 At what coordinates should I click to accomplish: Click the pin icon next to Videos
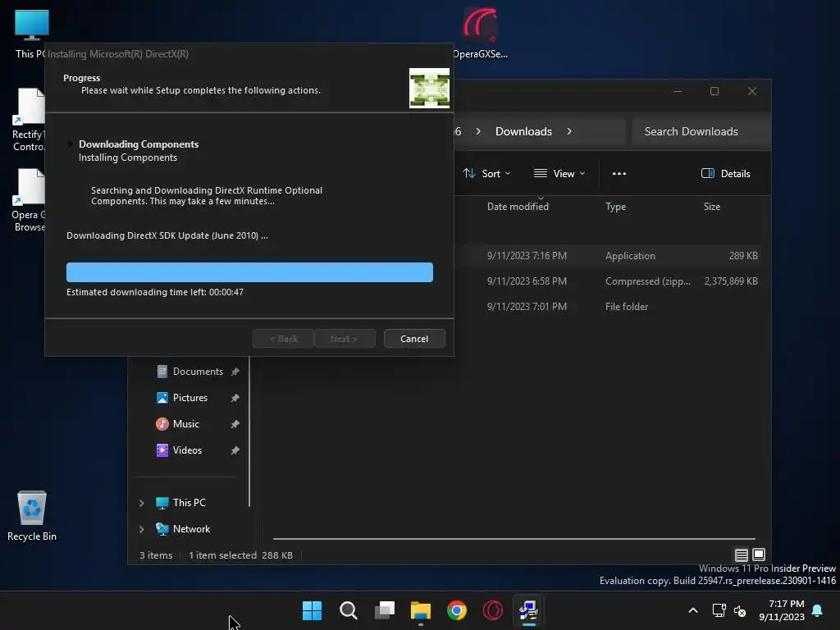[x=235, y=450]
